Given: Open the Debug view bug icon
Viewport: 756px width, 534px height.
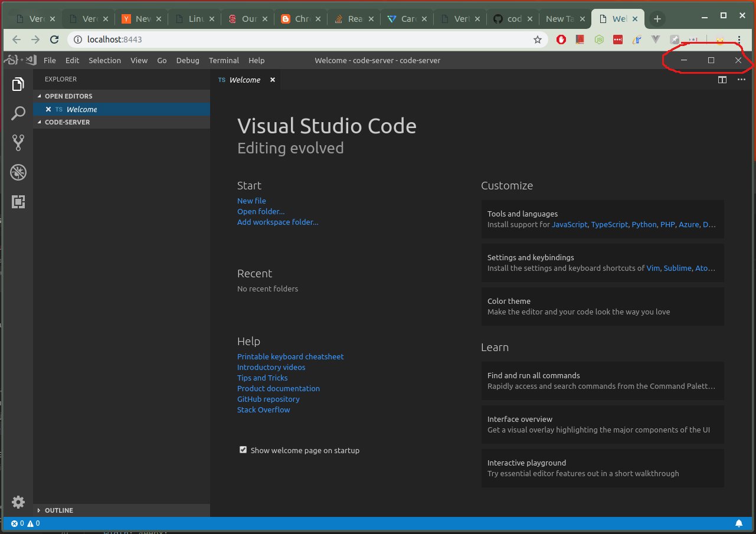Looking at the screenshot, I should coord(18,172).
